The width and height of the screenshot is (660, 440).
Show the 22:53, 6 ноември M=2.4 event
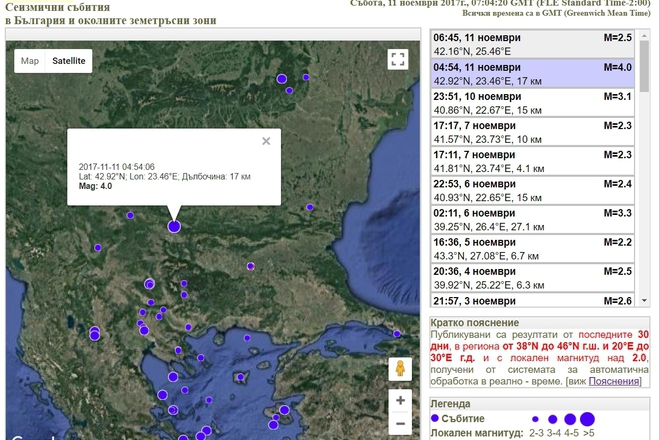pyautogui.click(x=532, y=190)
